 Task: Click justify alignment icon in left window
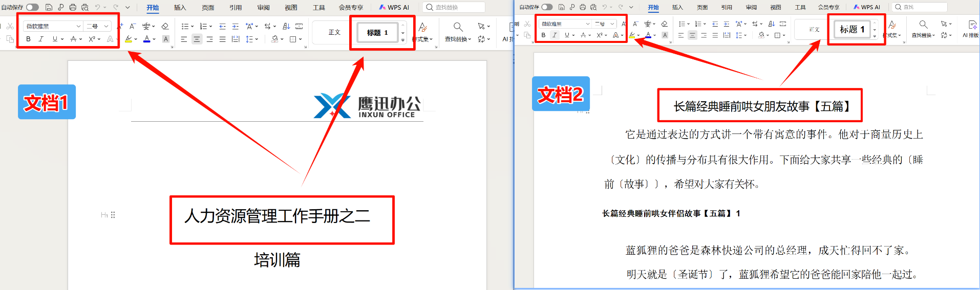coord(222,39)
